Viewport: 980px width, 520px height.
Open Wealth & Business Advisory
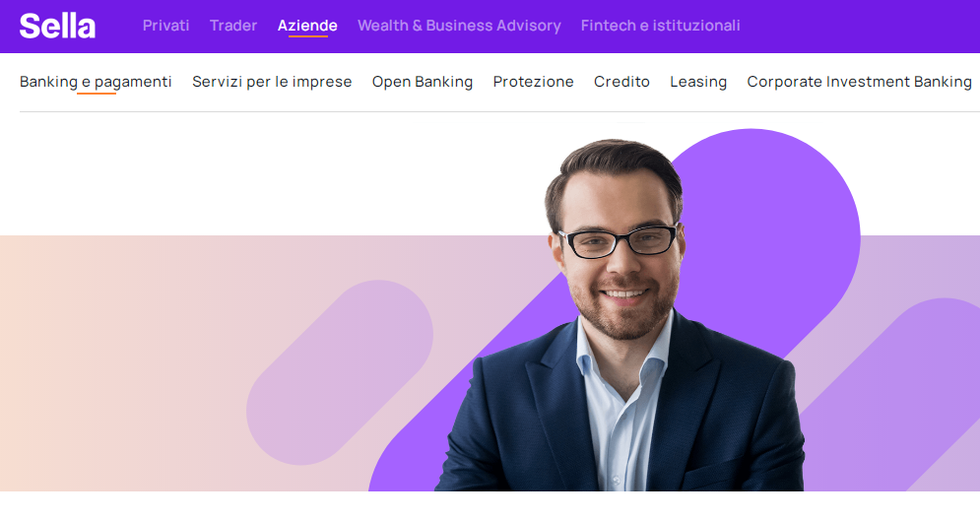[459, 26]
